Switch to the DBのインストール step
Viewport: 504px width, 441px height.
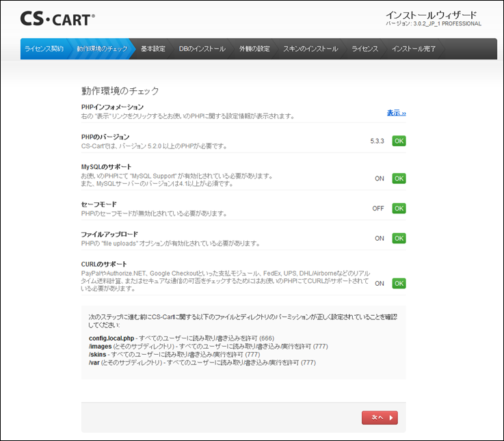202,49
